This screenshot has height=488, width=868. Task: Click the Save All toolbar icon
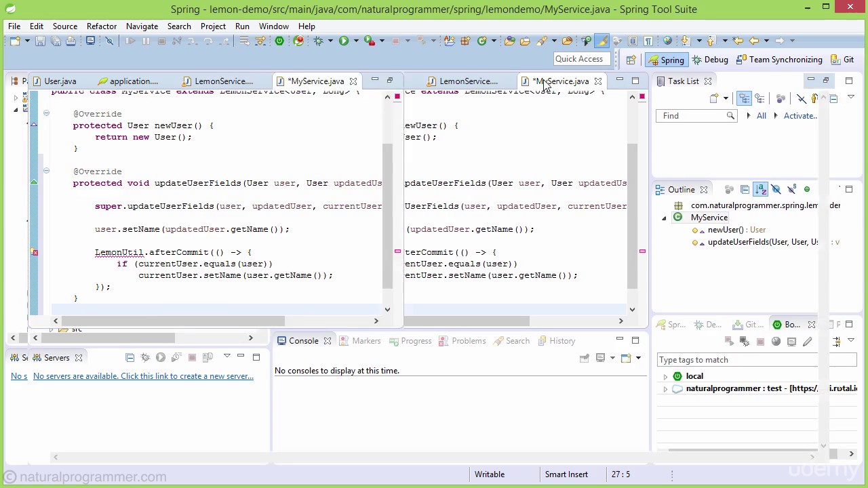55,41
